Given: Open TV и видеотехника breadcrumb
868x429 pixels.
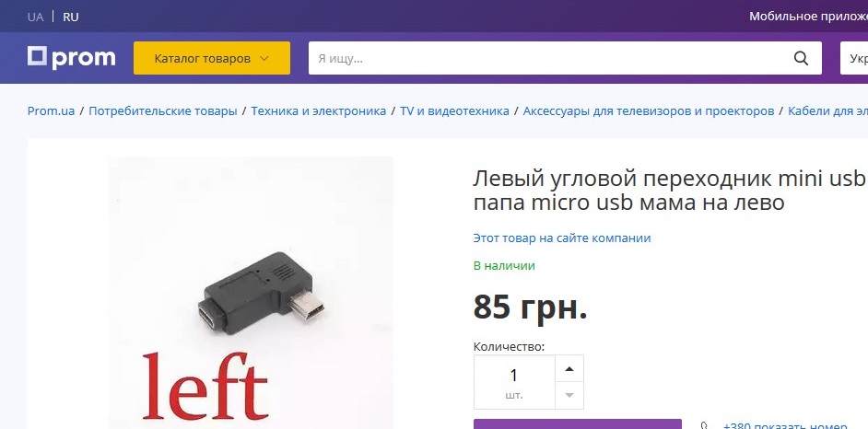Looking at the screenshot, I should [x=454, y=110].
